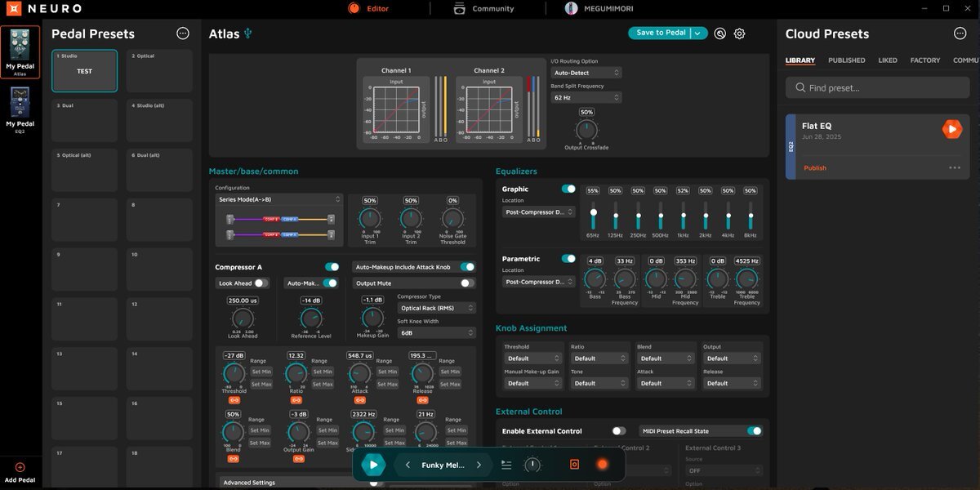Image resolution: width=980 pixels, height=490 pixels.
Task: Click the orange record dot in playback bar
Action: 602,464
